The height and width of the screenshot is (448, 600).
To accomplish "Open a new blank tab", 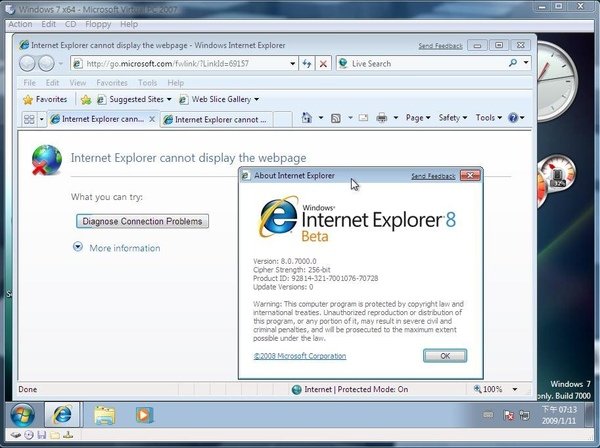I will 283,120.
